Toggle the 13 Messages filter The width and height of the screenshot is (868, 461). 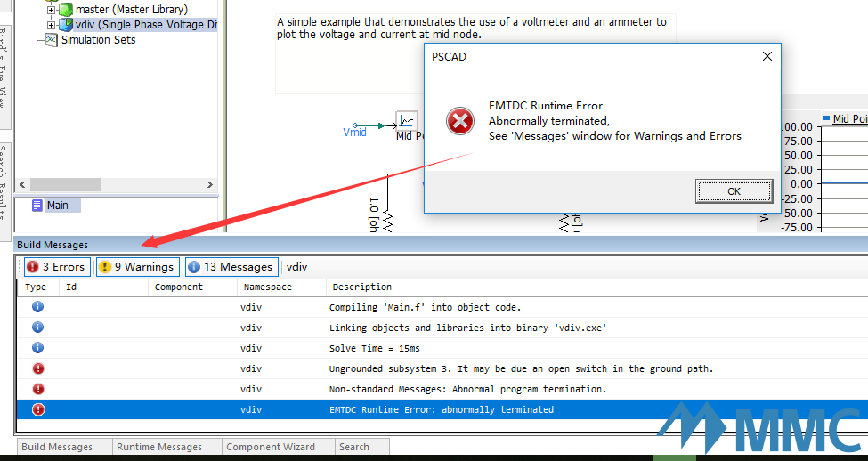pyautogui.click(x=231, y=267)
